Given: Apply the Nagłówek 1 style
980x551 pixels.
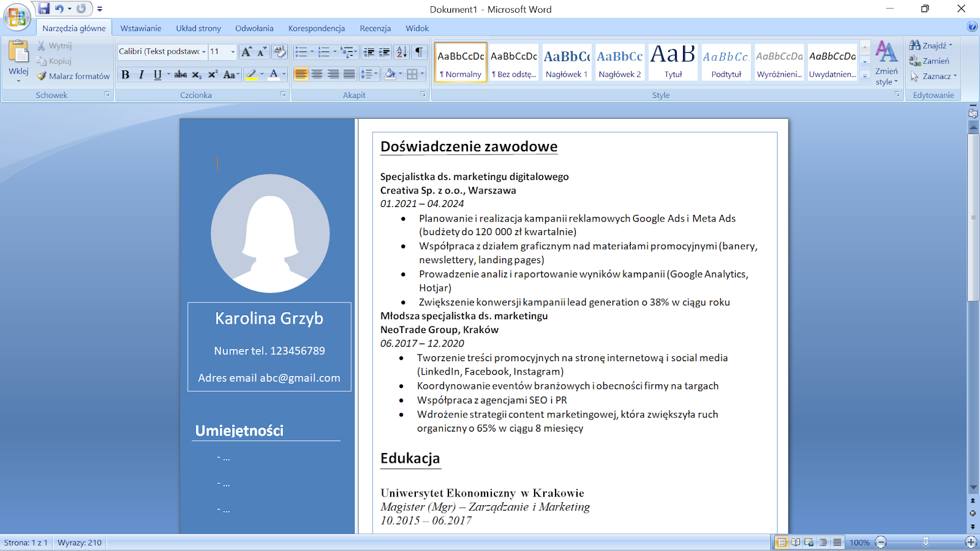Looking at the screenshot, I should [567, 62].
